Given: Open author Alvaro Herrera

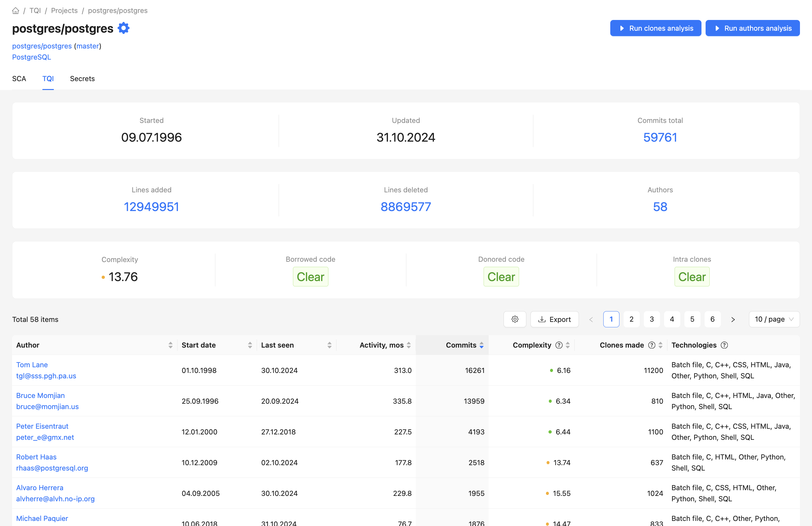Looking at the screenshot, I should (40, 487).
